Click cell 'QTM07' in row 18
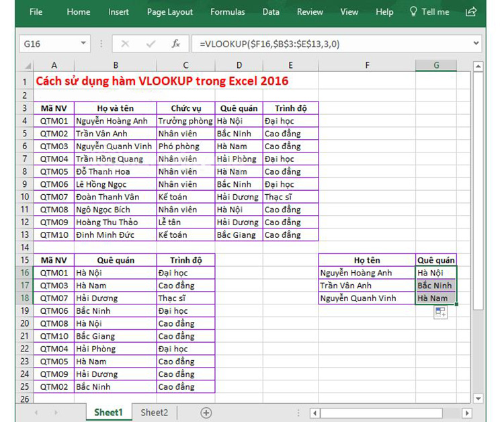Viewport: 504px width, 422px height. pyautogui.click(x=54, y=298)
